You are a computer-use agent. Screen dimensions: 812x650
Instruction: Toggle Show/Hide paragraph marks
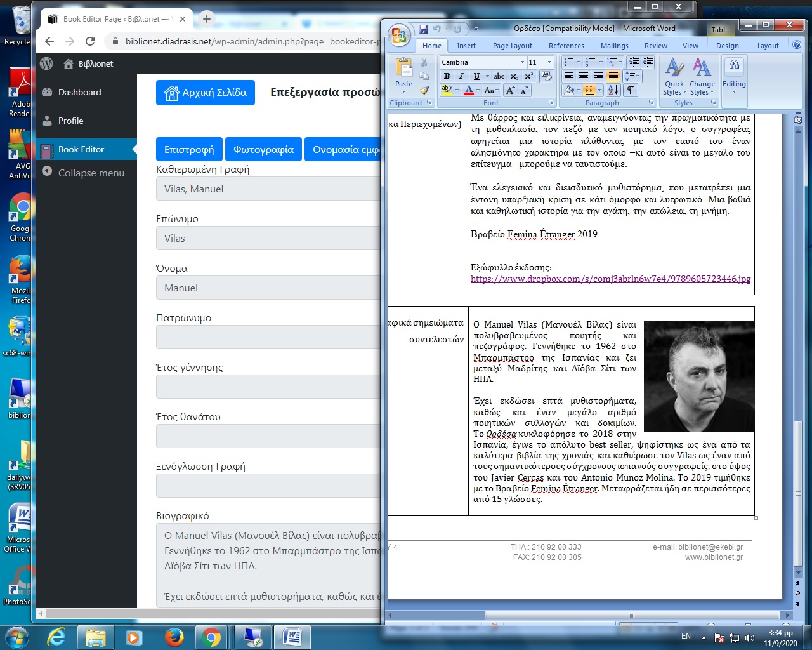(x=631, y=90)
